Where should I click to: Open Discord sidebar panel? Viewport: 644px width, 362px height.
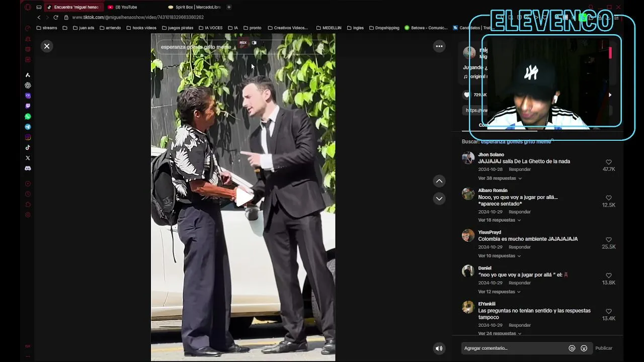tap(28, 168)
